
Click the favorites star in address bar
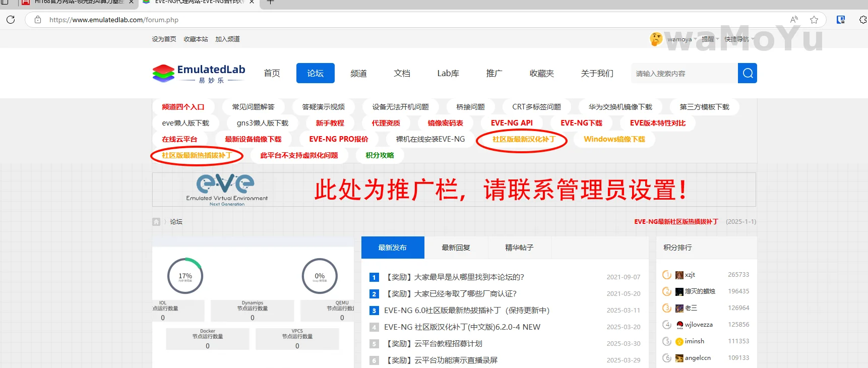[x=814, y=20]
